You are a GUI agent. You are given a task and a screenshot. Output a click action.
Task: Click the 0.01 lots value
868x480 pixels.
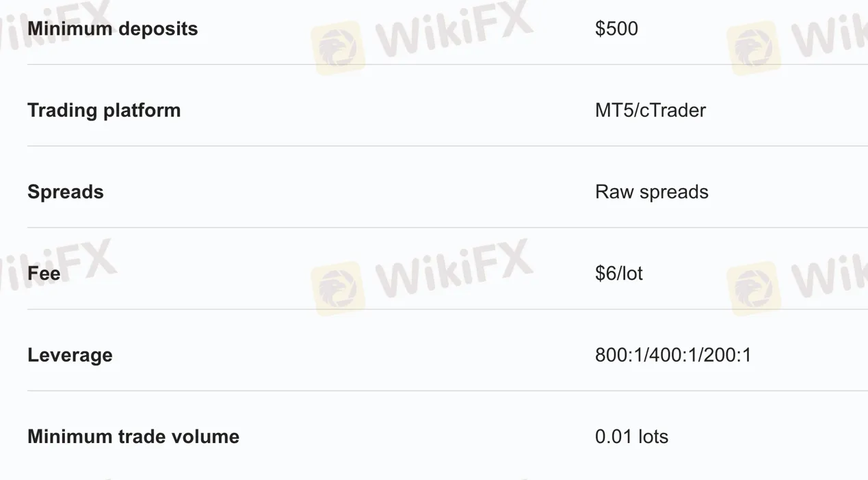[631, 437]
